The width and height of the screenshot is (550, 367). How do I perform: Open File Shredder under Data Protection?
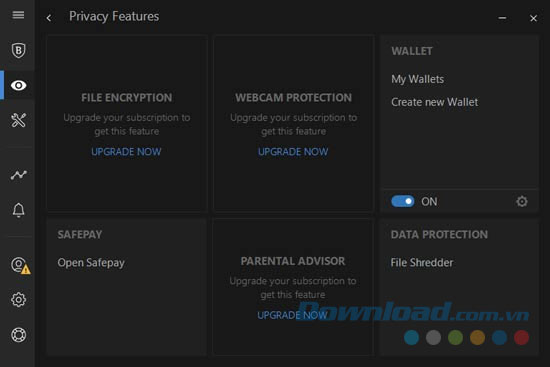click(422, 262)
